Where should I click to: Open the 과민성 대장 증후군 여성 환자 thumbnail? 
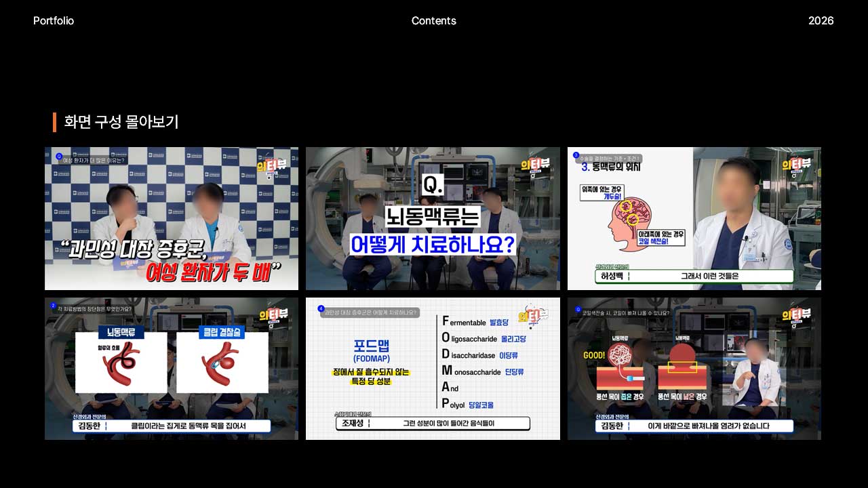(x=172, y=218)
